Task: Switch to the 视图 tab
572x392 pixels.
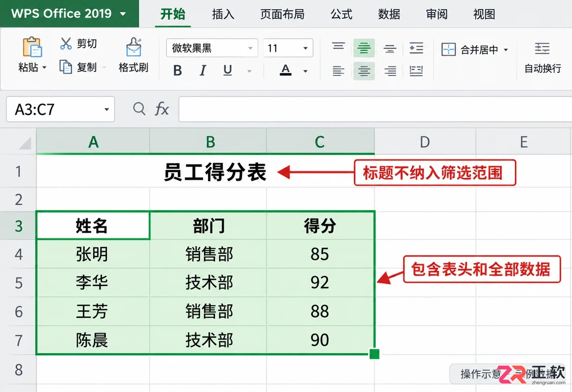Action: point(484,14)
